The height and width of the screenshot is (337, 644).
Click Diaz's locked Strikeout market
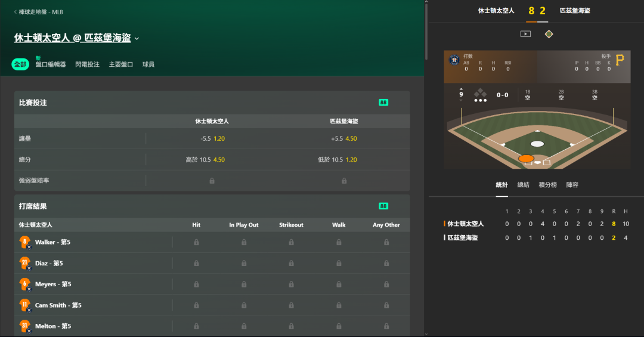point(291,264)
